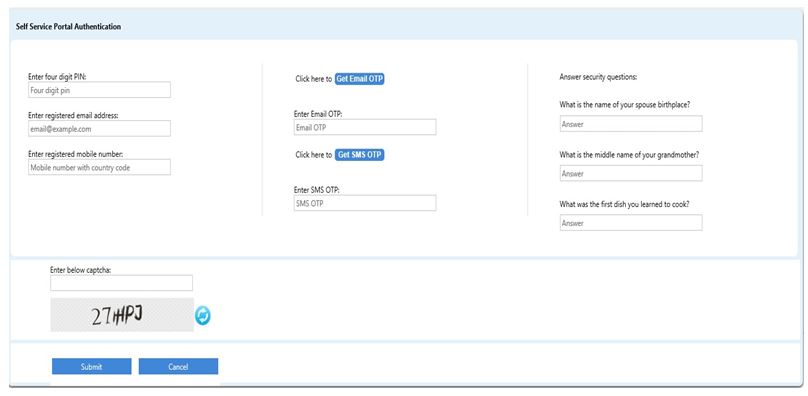The width and height of the screenshot is (808, 396).
Task: Click the 'Answer security questions:' text
Action: tap(598, 77)
